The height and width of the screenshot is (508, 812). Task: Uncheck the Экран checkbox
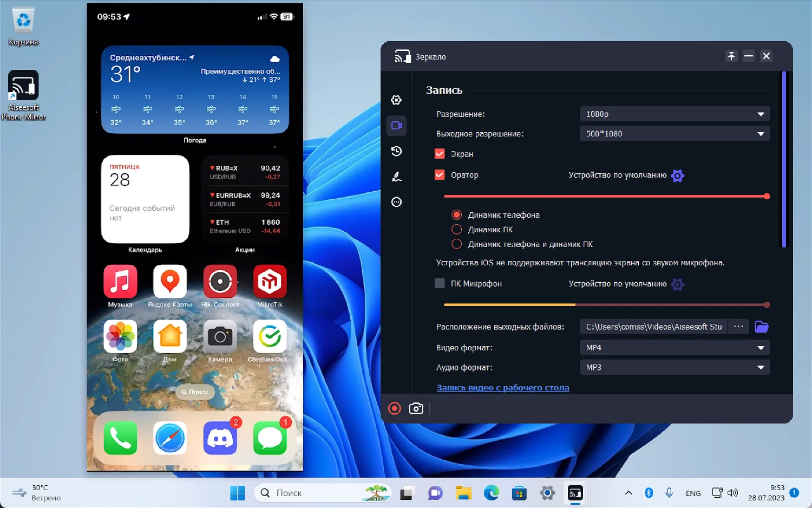coord(440,154)
